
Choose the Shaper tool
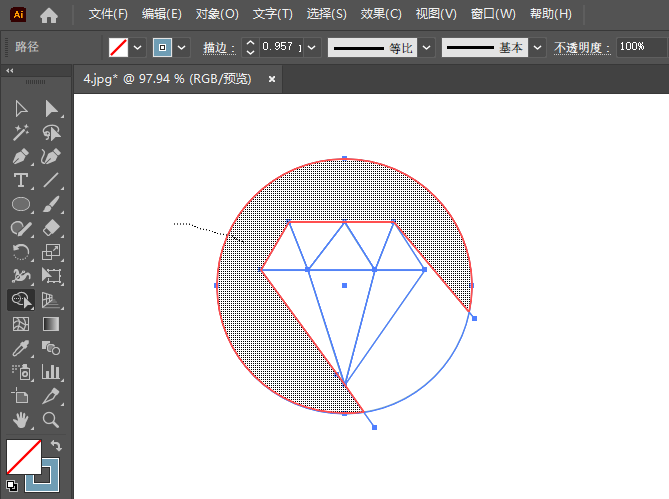(x=20, y=228)
